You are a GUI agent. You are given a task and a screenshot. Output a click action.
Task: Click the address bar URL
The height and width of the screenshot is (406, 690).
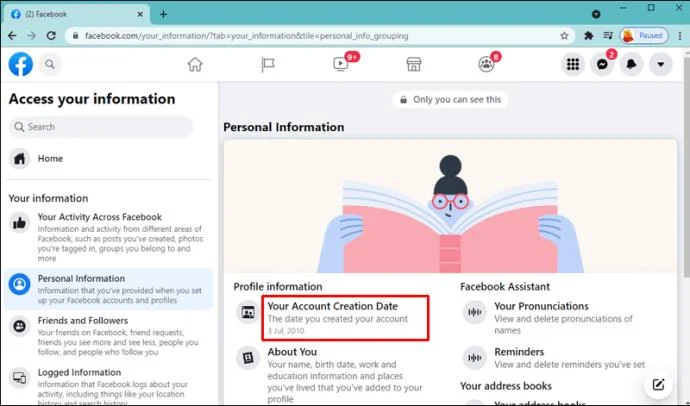246,36
